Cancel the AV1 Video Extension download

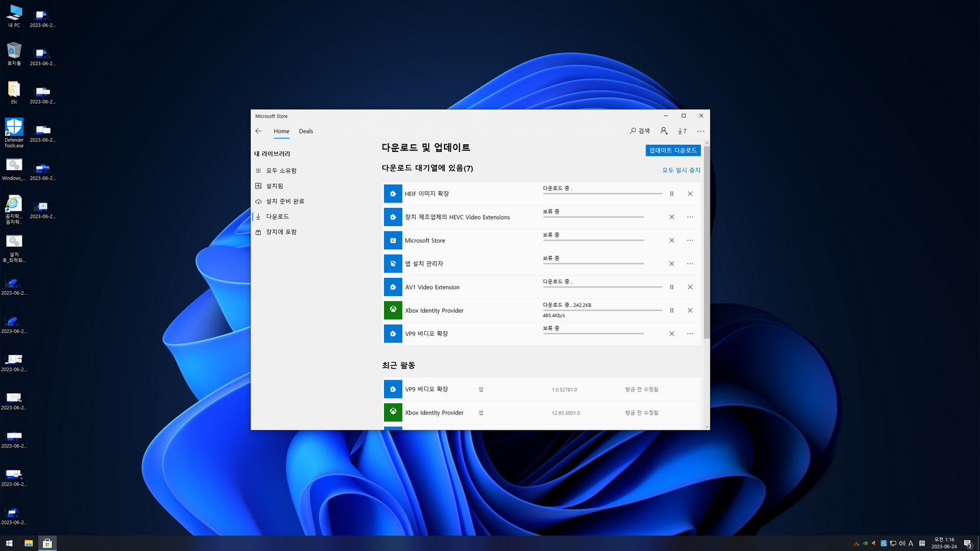coord(690,287)
